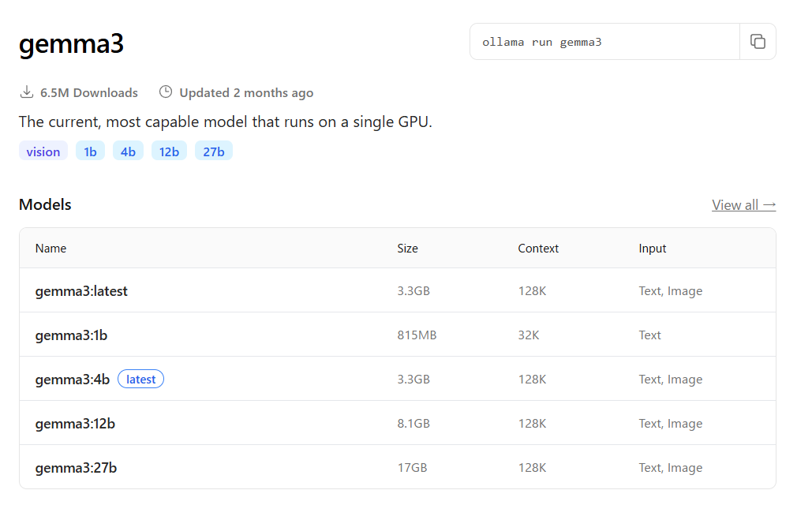812x505 pixels.
Task: Click the Input column header
Action: 653,249
